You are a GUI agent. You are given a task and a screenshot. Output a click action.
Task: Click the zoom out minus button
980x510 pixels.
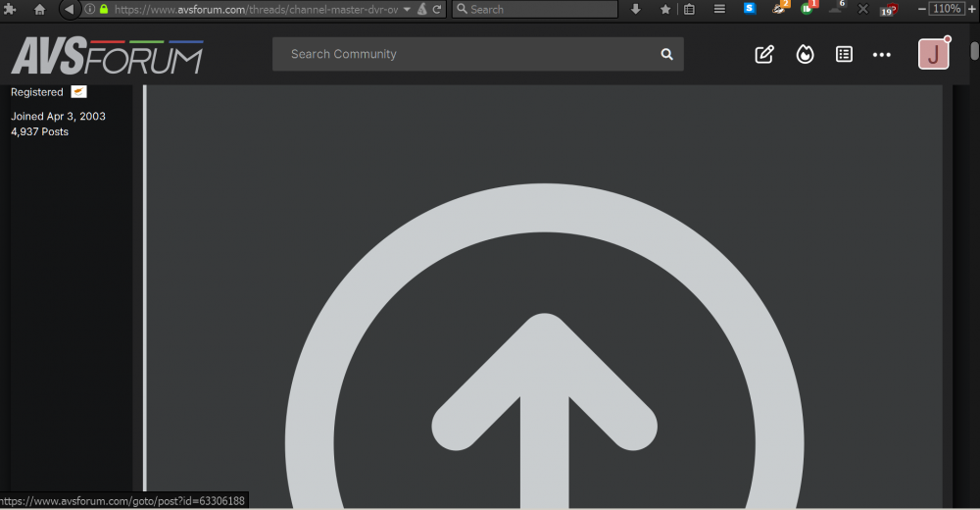922,9
